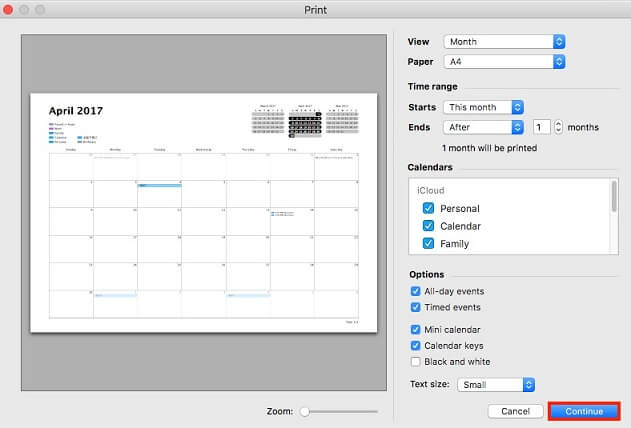The height and width of the screenshot is (428, 631).
Task: Uncheck the Personal calendar checkbox
Action: (428, 208)
